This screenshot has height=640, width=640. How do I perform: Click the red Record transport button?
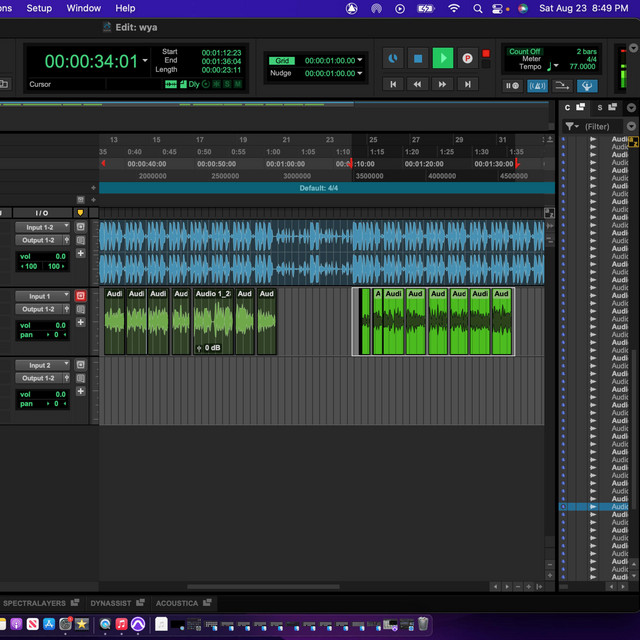[467, 59]
